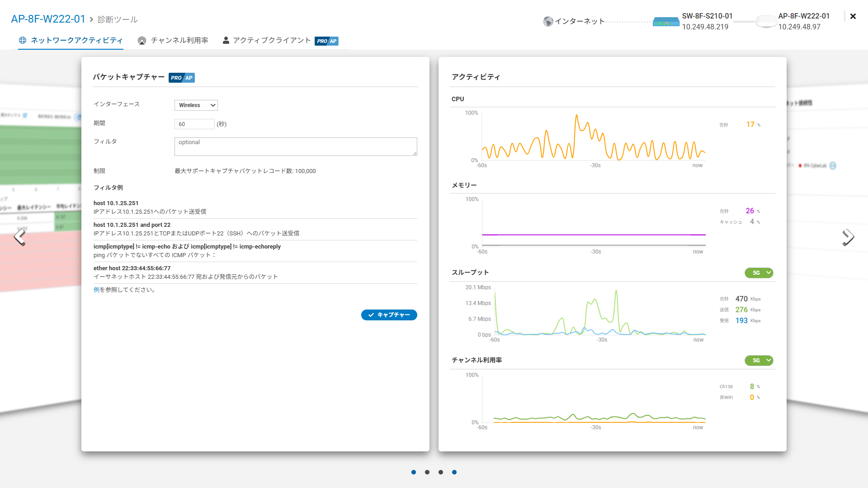The width and height of the screenshot is (868, 488).
Task: Click the フィルタ optional text area
Action: click(x=295, y=146)
